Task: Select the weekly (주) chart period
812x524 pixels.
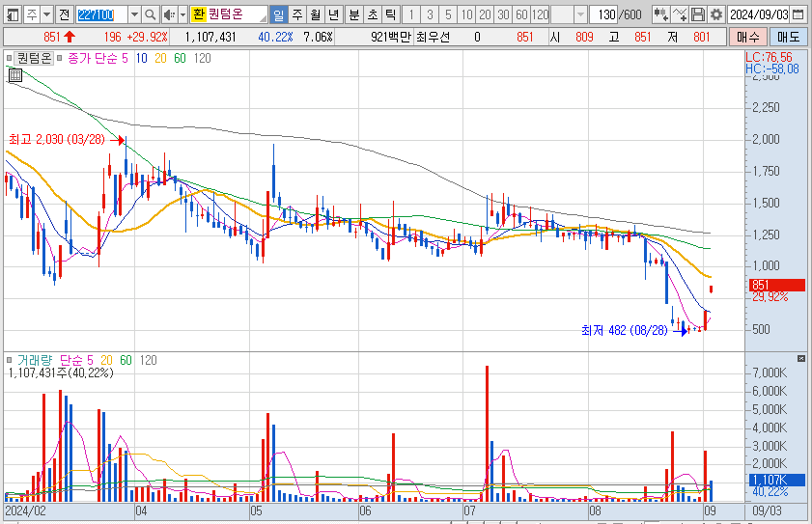Action: tap(297, 14)
